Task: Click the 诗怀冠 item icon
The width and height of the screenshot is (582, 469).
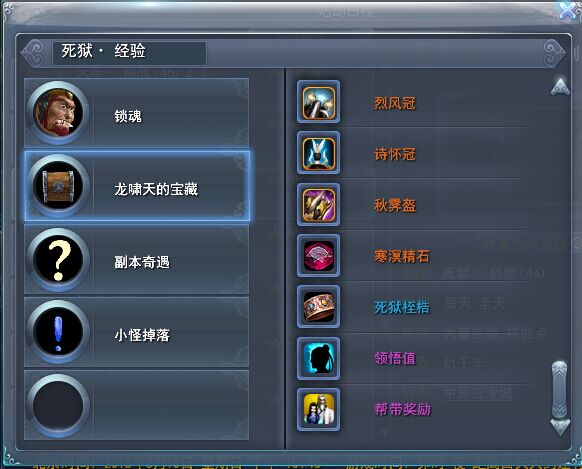Action: [x=318, y=153]
